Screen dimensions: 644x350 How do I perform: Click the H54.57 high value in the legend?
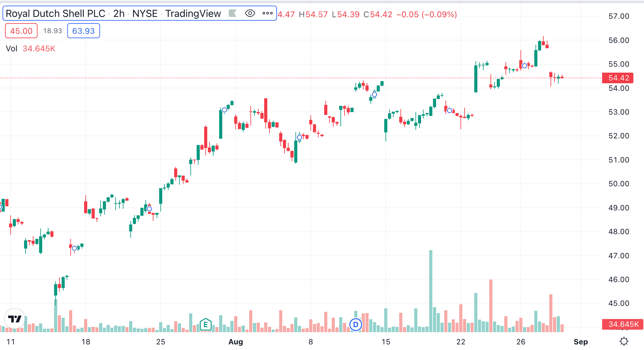point(313,14)
